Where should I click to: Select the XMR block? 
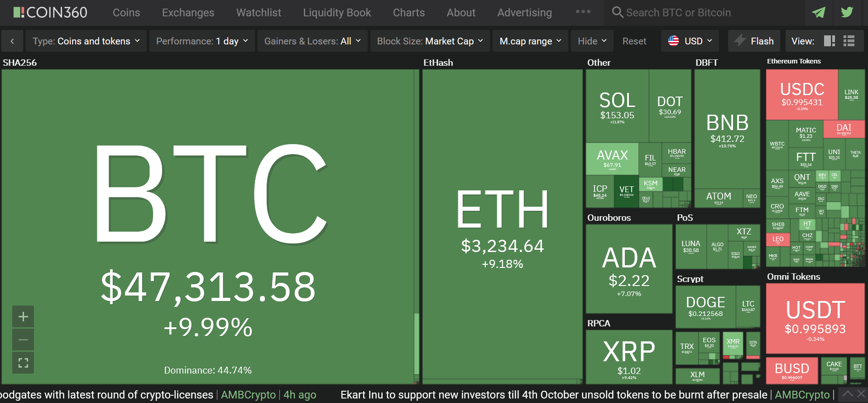coord(733,344)
